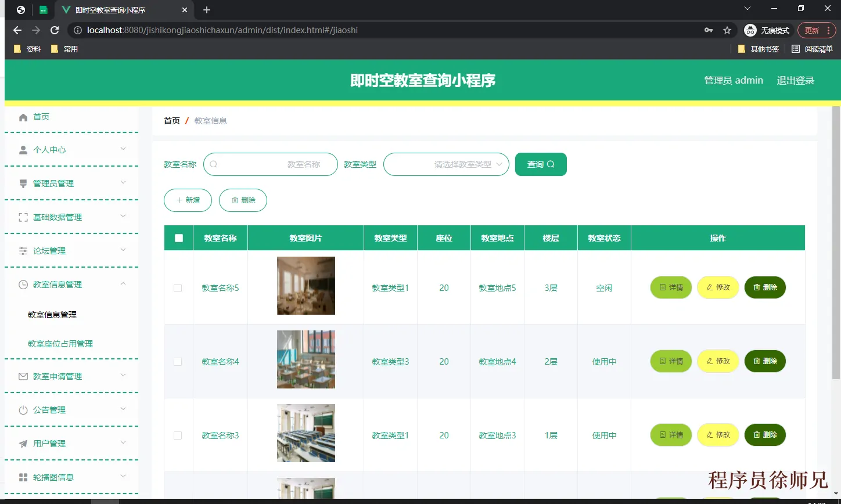Collapse the 教室信息管理 menu chevron

pos(123,284)
